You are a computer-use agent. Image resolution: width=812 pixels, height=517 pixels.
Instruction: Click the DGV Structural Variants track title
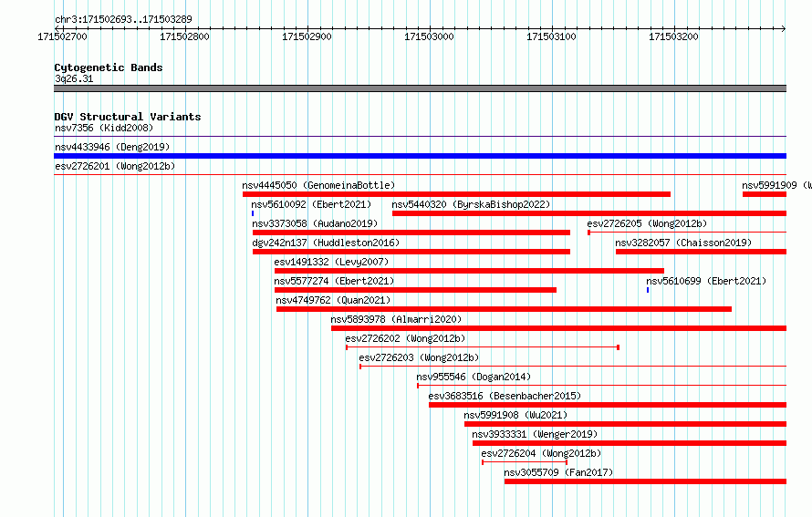coord(128,117)
